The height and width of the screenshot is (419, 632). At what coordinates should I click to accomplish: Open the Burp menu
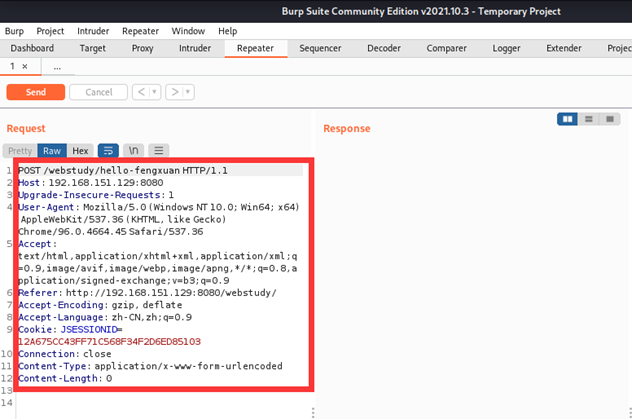point(15,31)
